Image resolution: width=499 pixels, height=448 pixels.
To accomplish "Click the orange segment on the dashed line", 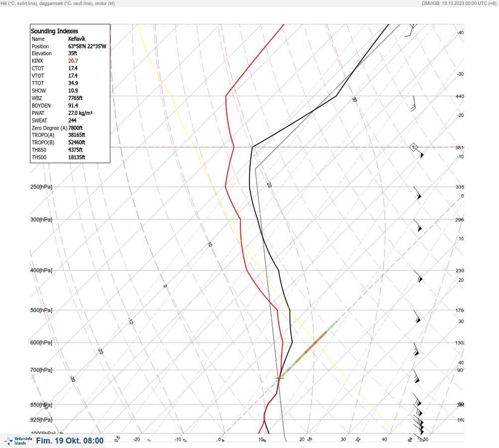I will [316, 342].
